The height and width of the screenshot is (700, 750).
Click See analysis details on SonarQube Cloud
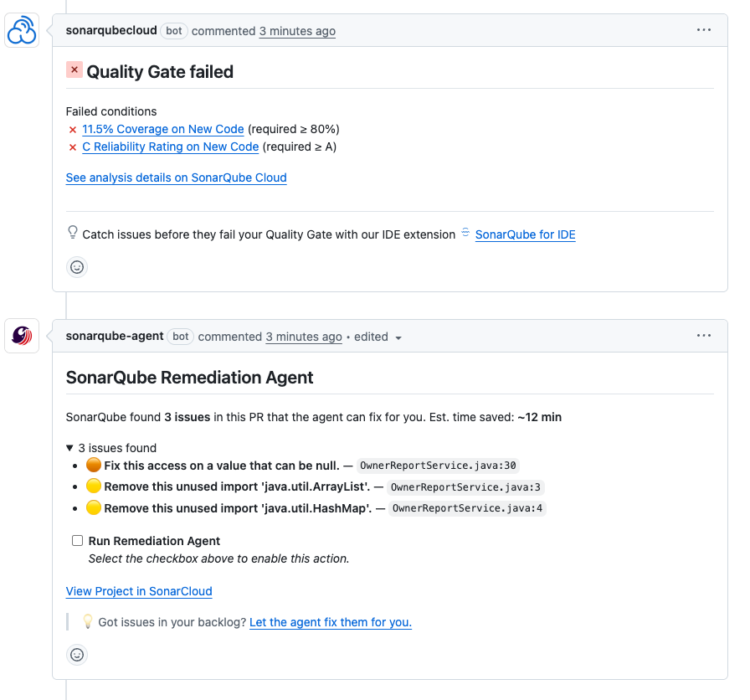click(x=176, y=178)
